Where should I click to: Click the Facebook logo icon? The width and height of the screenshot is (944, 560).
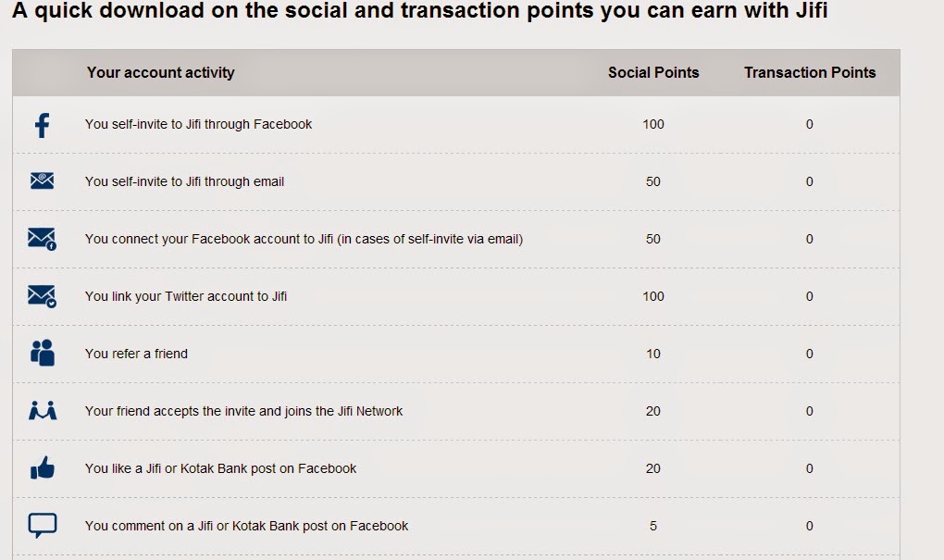pyautogui.click(x=42, y=125)
